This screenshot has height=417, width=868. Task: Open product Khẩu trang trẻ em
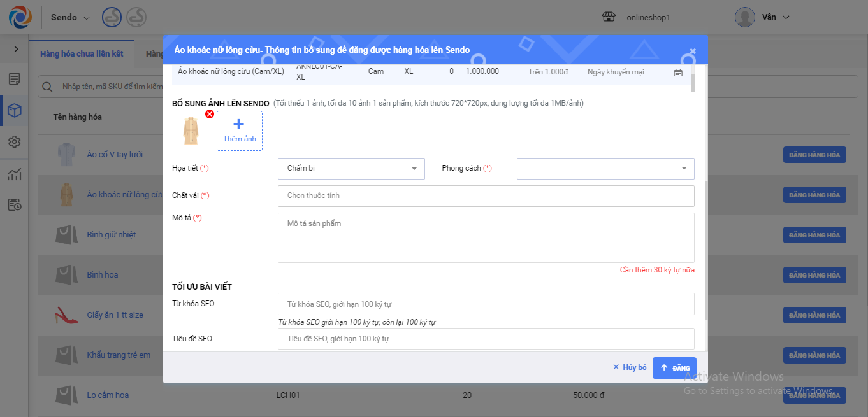tap(119, 355)
